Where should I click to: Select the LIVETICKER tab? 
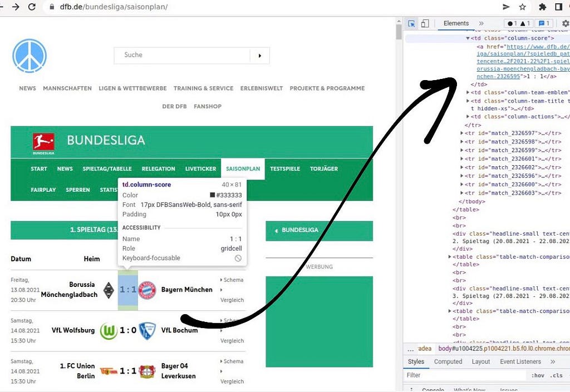[200, 169]
